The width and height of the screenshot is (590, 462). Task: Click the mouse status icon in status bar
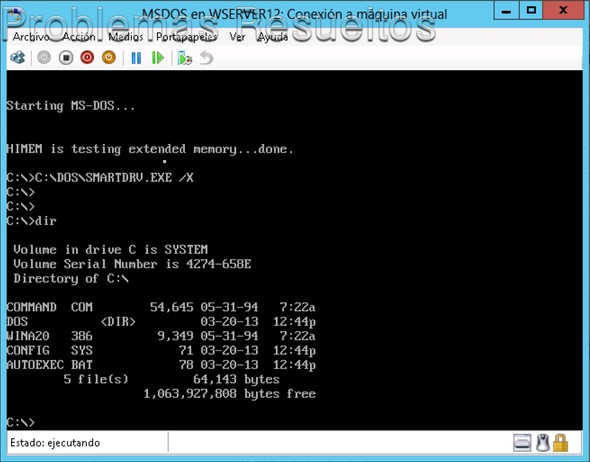point(543,443)
